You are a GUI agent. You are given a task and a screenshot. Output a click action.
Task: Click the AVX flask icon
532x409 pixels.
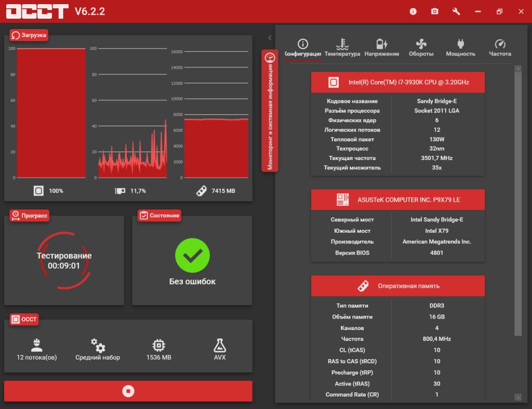coord(220,345)
